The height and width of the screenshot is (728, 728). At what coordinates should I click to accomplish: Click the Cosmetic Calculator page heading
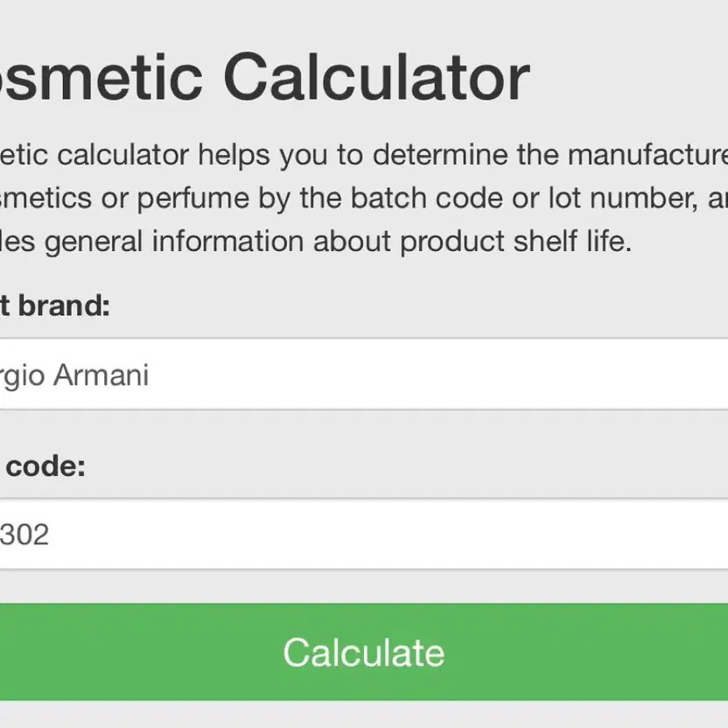coord(262,77)
